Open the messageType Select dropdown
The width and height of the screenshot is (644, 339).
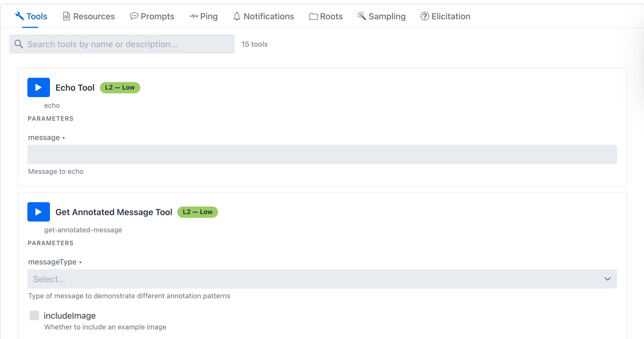point(322,279)
